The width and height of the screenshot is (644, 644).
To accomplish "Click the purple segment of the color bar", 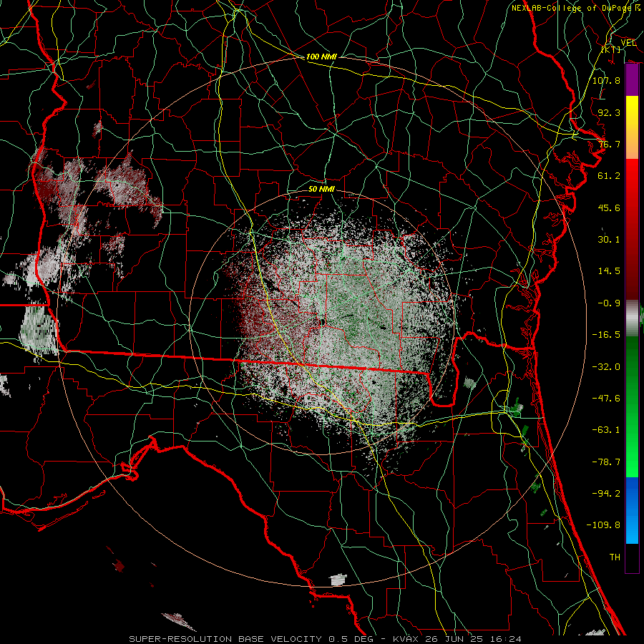I will [632, 80].
